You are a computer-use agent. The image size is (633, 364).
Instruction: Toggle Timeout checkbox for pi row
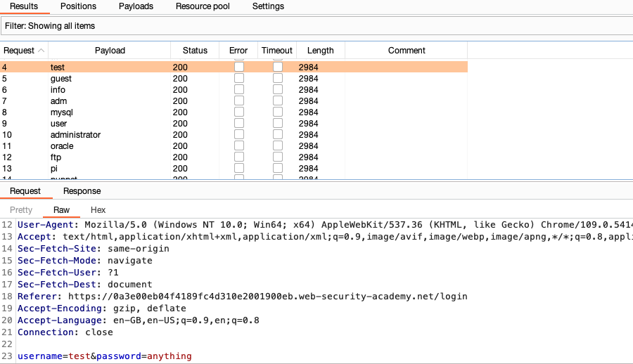point(278,169)
